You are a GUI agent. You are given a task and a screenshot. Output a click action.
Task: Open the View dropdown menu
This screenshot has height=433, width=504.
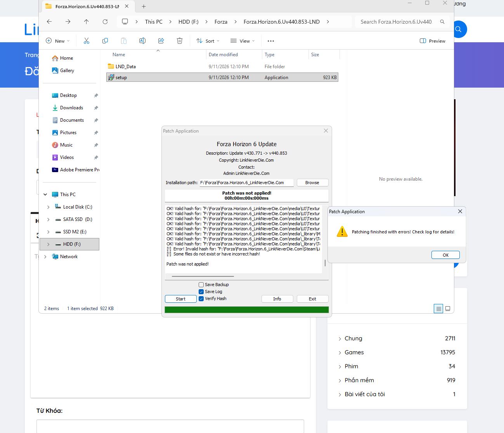click(x=242, y=41)
